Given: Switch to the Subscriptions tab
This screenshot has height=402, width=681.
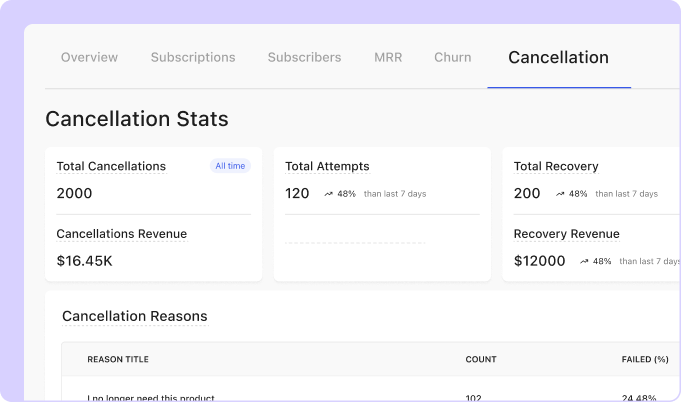Looking at the screenshot, I should 193,57.
